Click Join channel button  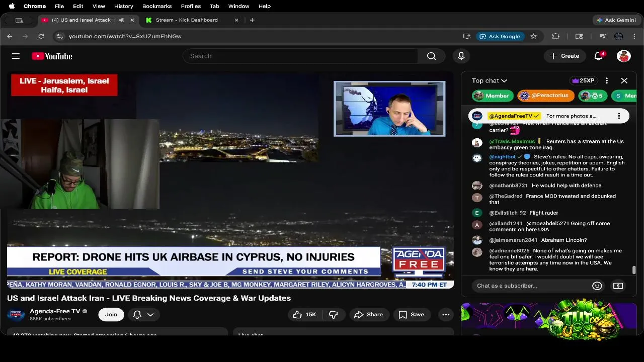[x=111, y=315]
